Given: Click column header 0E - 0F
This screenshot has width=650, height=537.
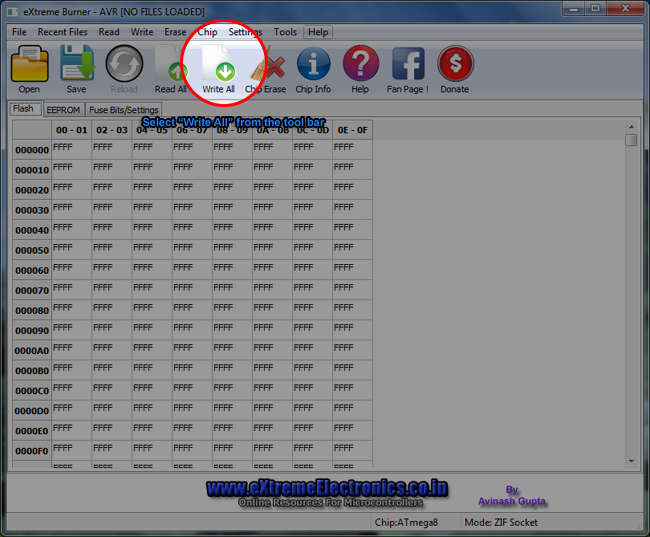Looking at the screenshot, I should tap(352, 130).
